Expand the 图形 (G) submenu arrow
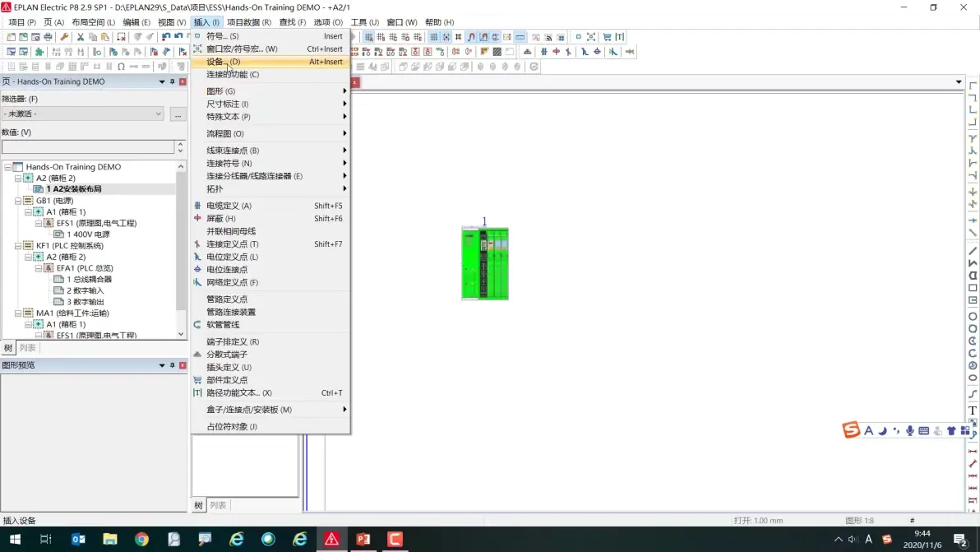 point(344,91)
